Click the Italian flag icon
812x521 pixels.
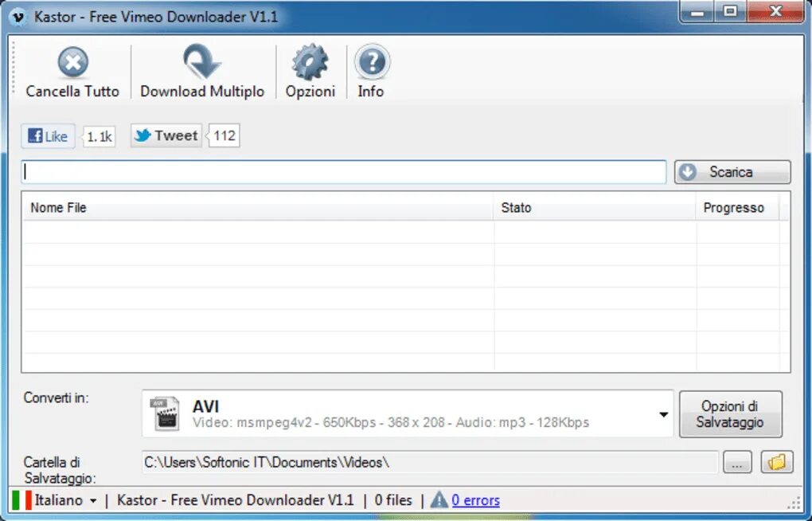tap(21, 500)
